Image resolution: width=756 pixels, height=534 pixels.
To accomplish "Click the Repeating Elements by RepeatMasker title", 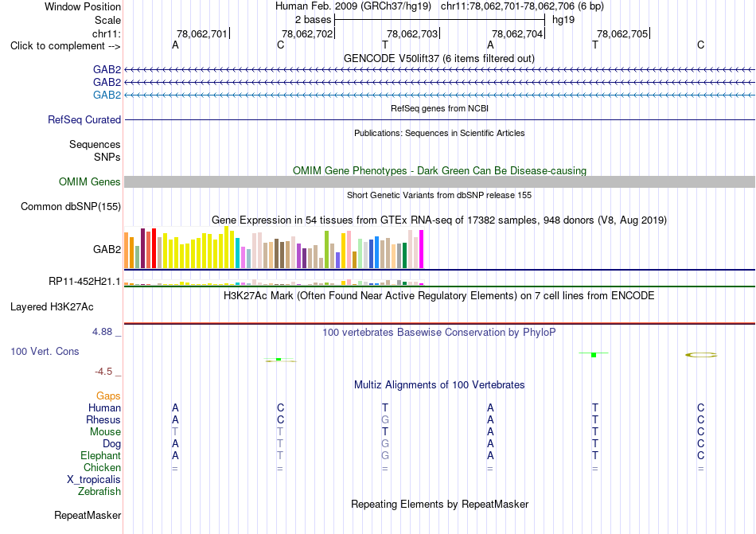I will click(439, 504).
